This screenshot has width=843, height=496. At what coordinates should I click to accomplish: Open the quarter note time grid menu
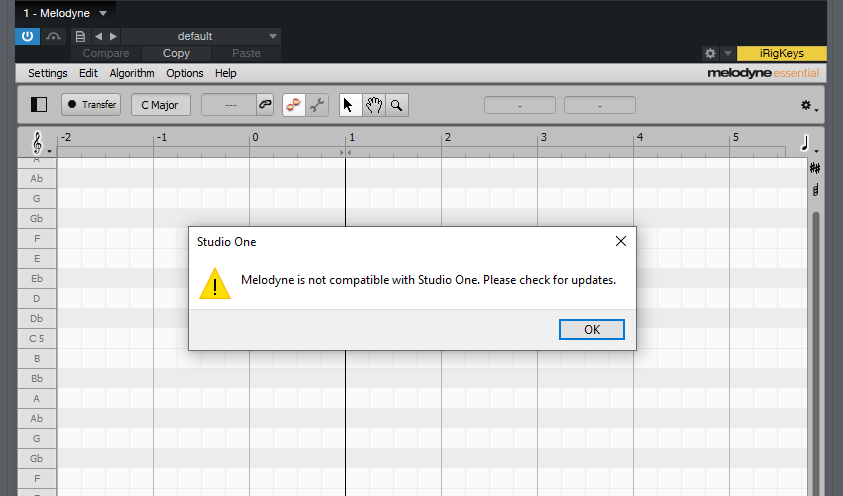(808, 143)
